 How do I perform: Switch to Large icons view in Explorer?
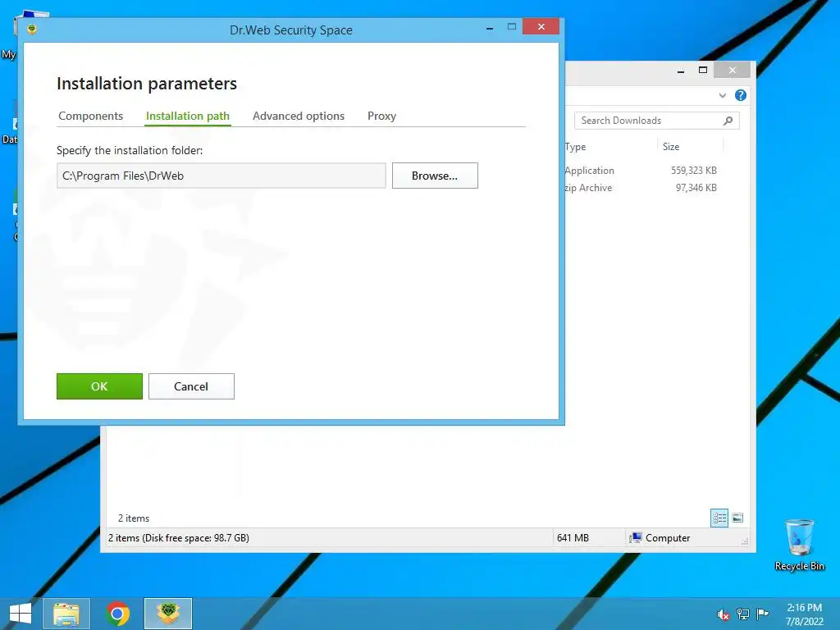(737, 518)
